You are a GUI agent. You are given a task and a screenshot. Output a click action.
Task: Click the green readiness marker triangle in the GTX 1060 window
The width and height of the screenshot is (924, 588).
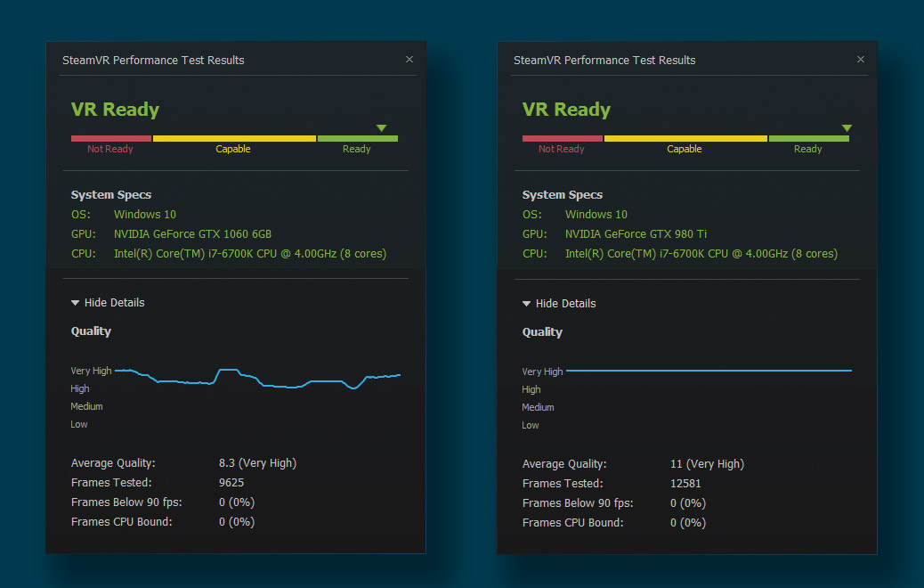coord(382,128)
